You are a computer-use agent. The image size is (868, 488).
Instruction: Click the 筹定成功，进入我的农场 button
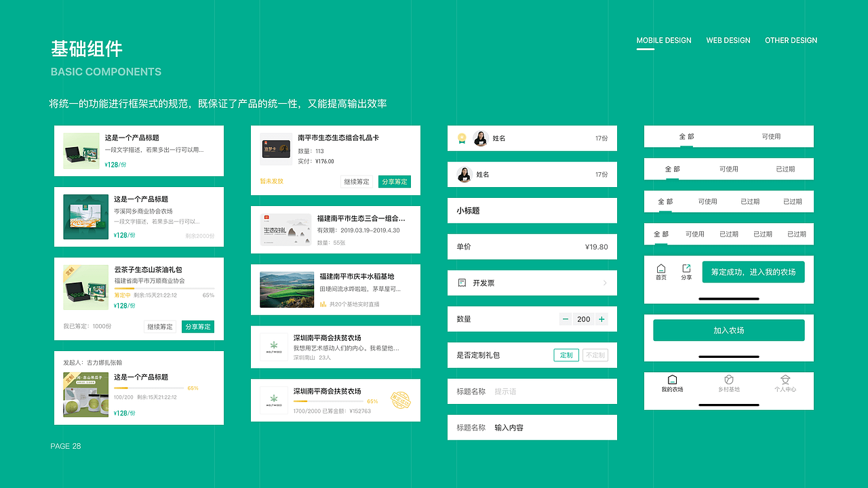753,272
